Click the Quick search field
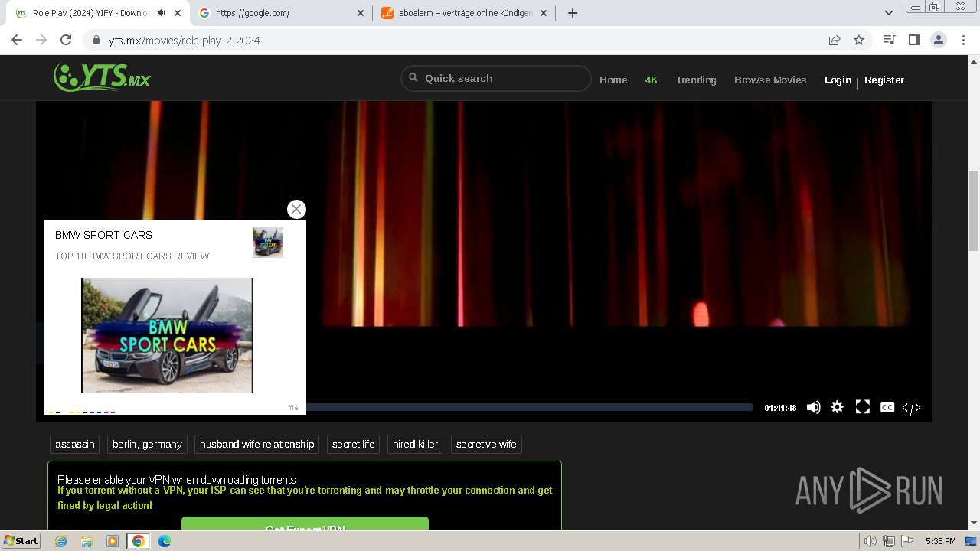 (496, 78)
